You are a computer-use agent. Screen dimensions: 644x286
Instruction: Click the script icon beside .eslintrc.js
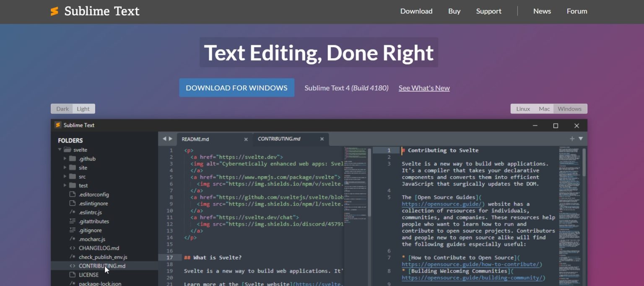(73, 212)
